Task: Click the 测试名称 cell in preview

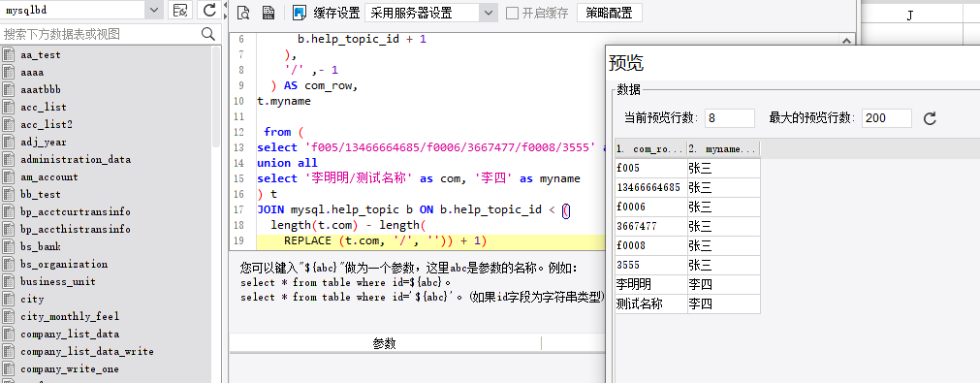Action: coord(650,303)
